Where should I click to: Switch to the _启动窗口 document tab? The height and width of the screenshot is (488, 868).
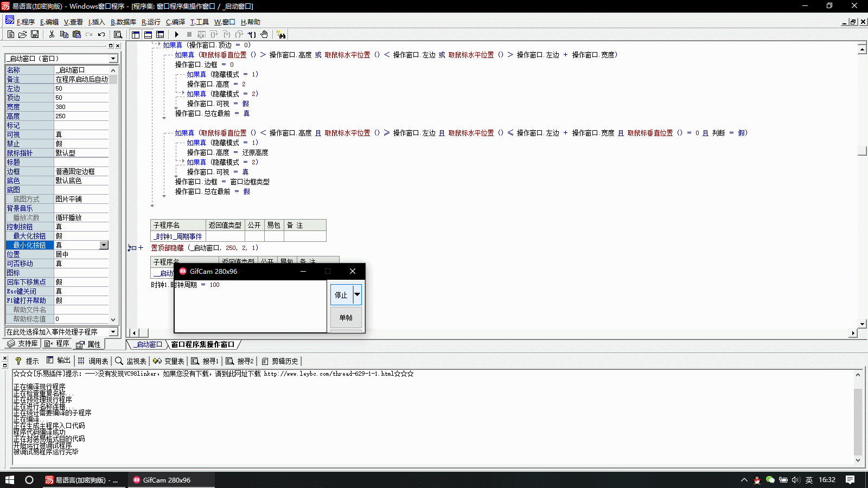tap(148, 344)
